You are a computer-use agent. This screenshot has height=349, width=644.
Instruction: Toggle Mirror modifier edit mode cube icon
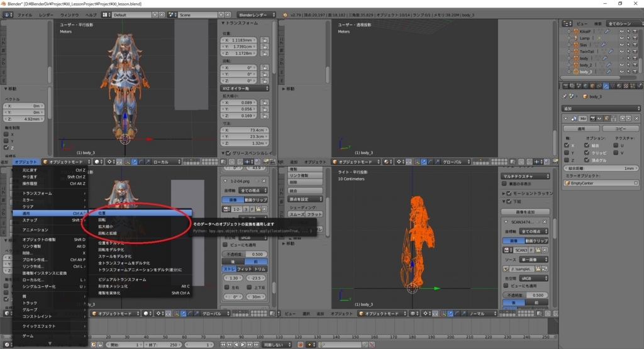[606, 119]
